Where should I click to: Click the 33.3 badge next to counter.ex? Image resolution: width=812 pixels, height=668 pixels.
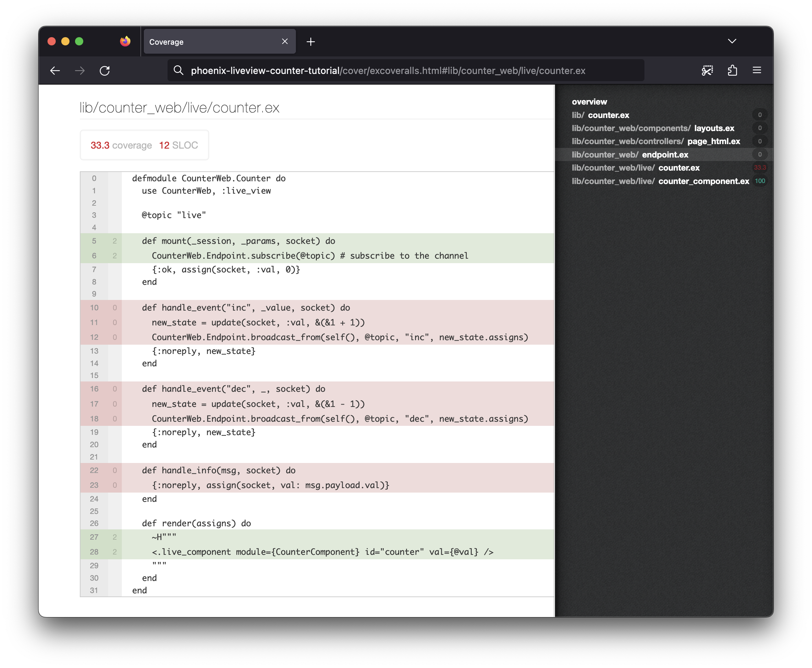pyautogui.click(x=760, y=168)
